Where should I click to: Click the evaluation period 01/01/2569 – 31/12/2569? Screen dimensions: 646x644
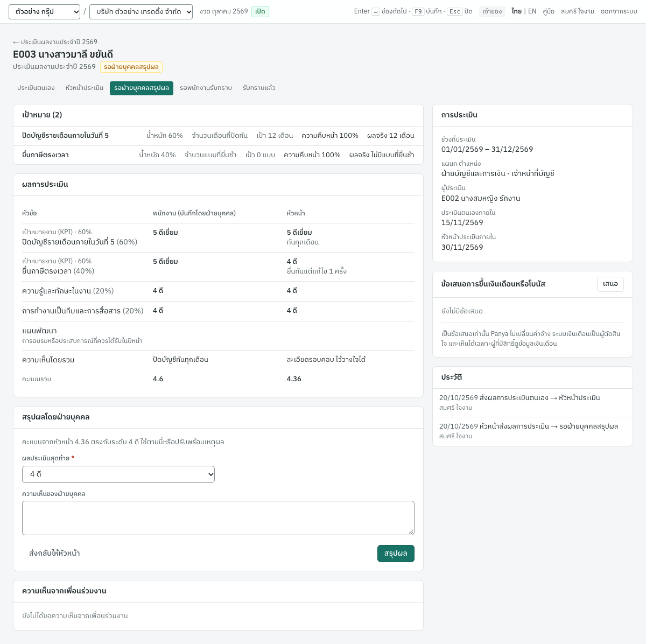tap(487, 150)
